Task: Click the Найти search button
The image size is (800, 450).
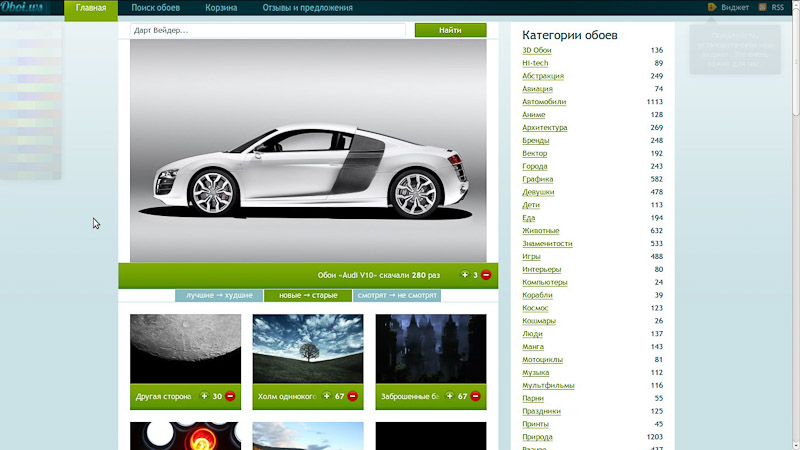Action: pos(450,30)
